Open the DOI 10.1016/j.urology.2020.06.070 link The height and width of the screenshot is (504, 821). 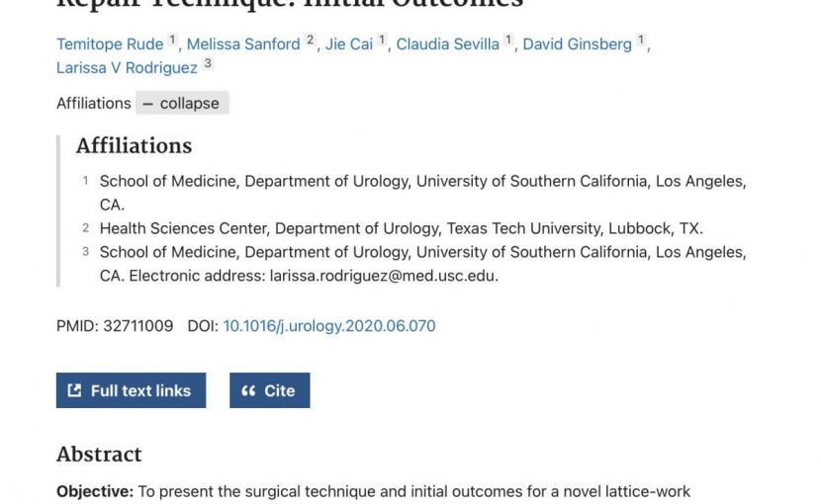click(329, 326)
